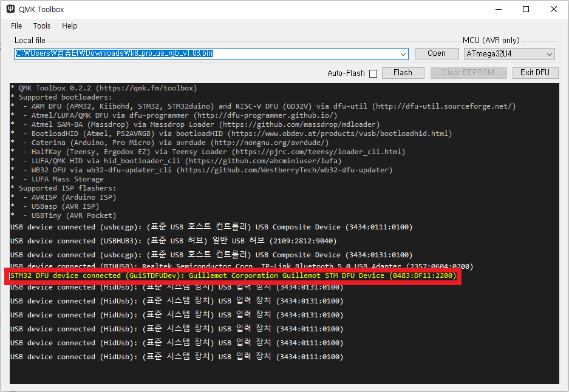
Task: Click the Supported bootloaders log line
Action: [61, 97]
